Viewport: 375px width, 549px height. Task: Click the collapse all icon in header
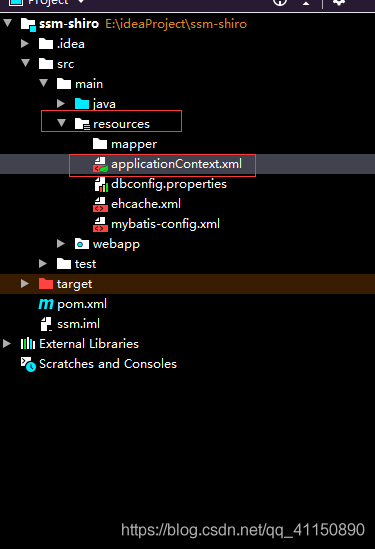click(306, 3)
